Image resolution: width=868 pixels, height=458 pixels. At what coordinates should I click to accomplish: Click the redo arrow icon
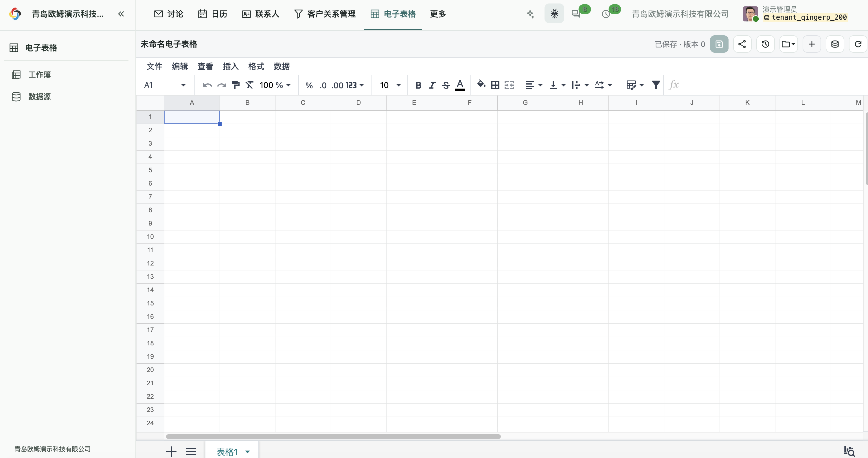[221, 85]
